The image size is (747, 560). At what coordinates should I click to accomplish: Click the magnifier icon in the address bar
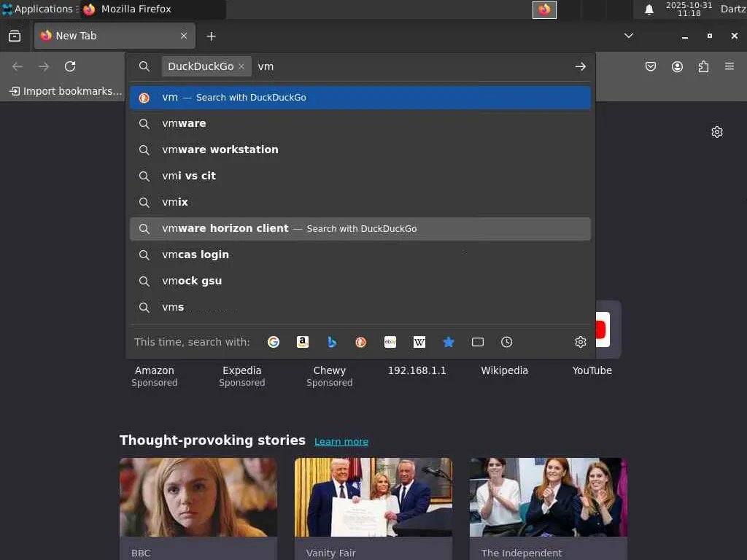(144, 66)
